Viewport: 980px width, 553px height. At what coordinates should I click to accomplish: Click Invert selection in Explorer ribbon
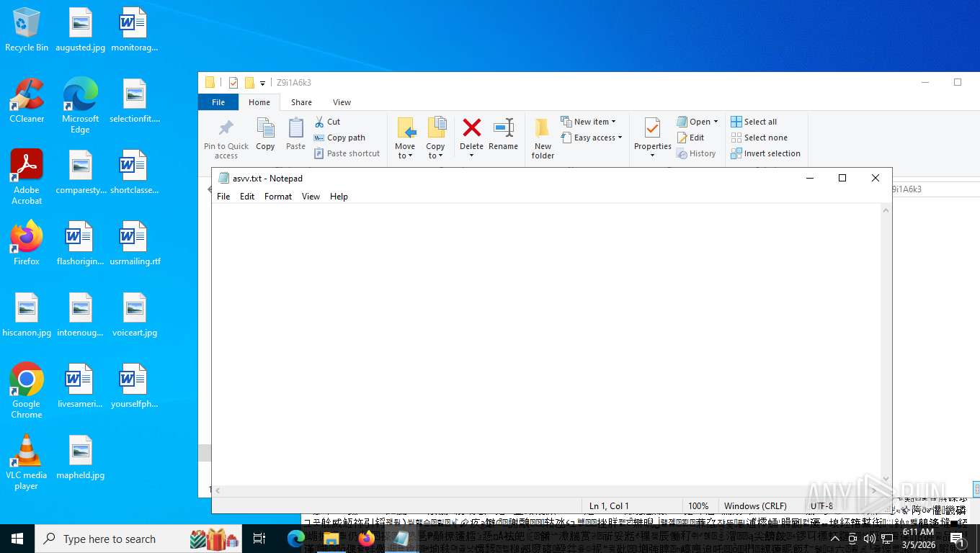point(765,153)
